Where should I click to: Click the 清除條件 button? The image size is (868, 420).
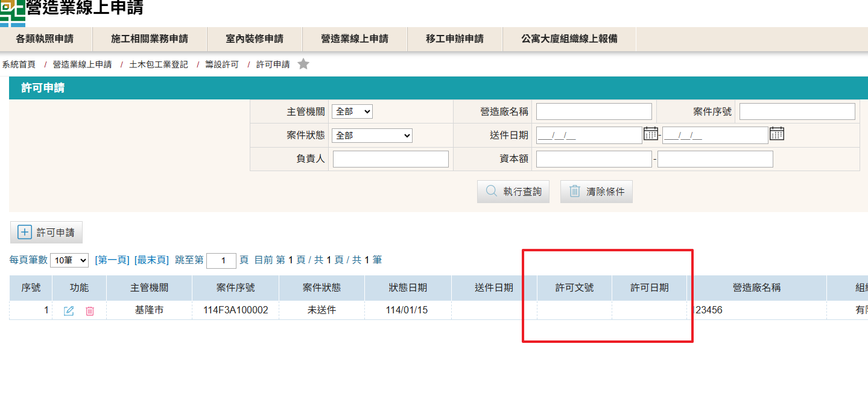point(596,192)
